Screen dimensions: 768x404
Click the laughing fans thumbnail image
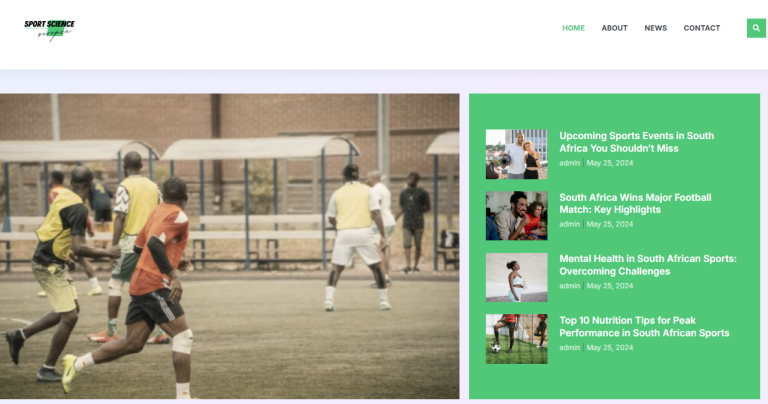pyautogui.click(x=516, y=216)
